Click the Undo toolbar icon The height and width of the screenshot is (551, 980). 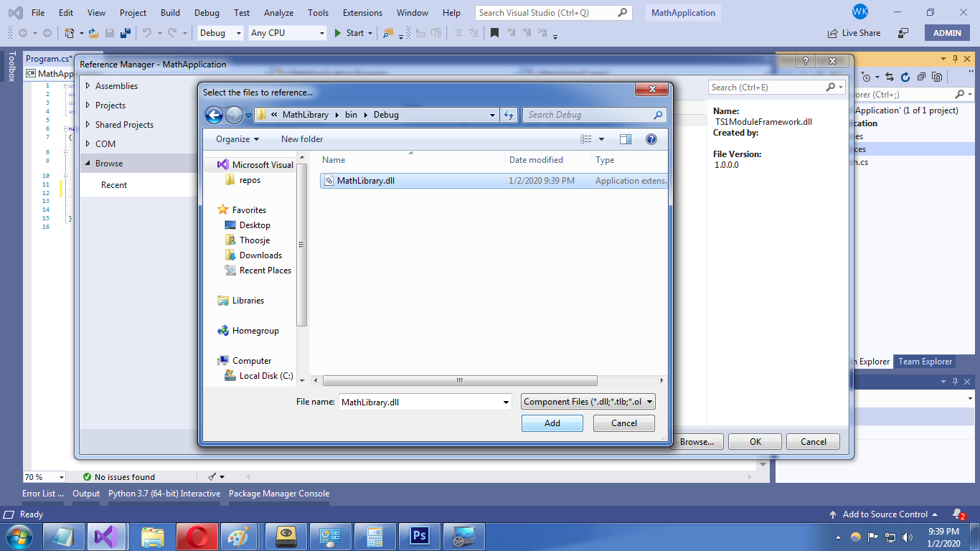pos(147,33)
